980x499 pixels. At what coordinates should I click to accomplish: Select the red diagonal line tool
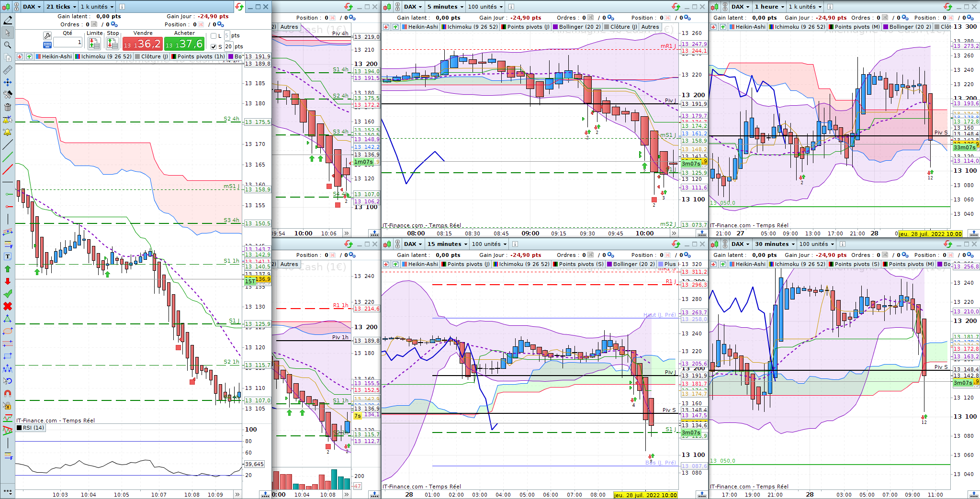coord(8,169)
